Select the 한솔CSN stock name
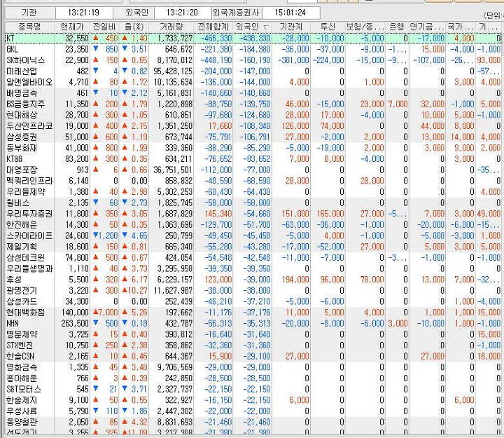504x438 pixels. click(20, 356)
